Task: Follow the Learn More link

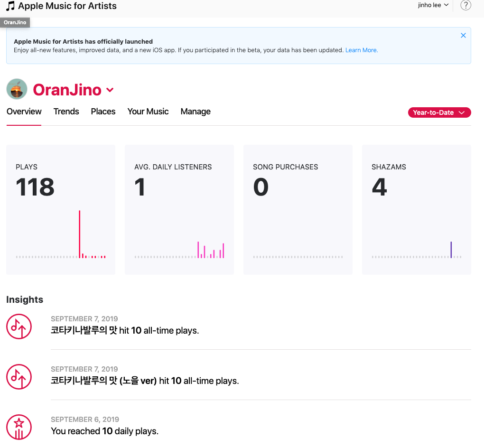Action: click(x=362, y=50)
